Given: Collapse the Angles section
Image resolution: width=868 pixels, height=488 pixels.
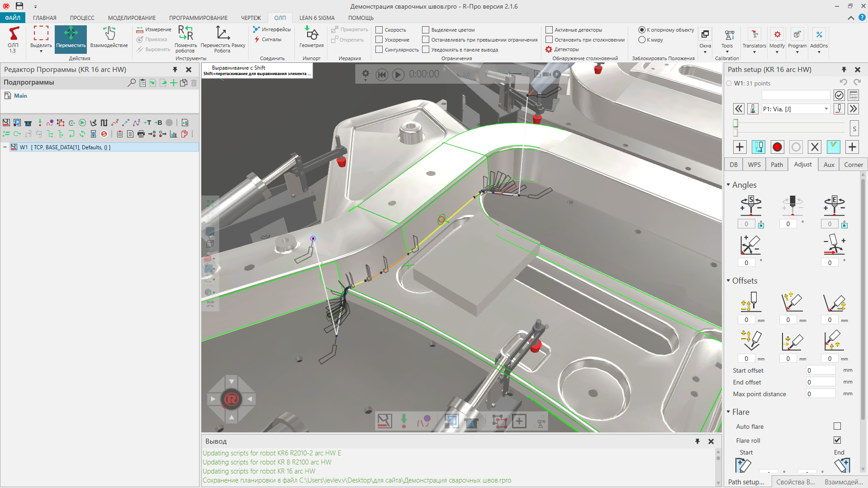Looking at the screenshot, I should pyautogui.click(x=729, y=185).
